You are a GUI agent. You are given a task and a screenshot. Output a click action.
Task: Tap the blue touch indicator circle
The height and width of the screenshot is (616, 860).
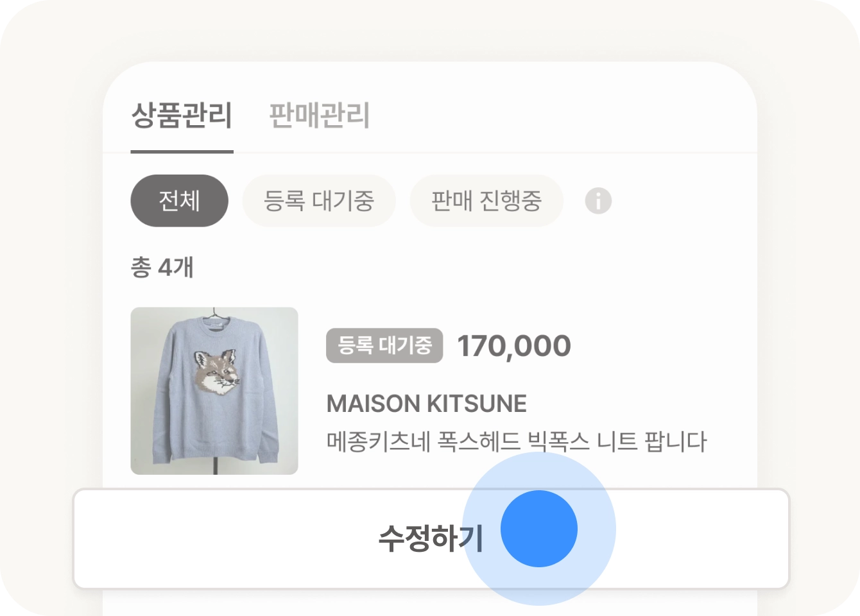[x=539, y=529]
